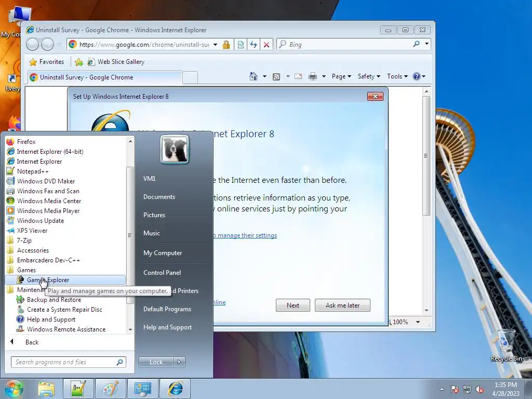Click the Read Mail icon in IE toolbar
532x399 pixels.
tap(298, 76)
